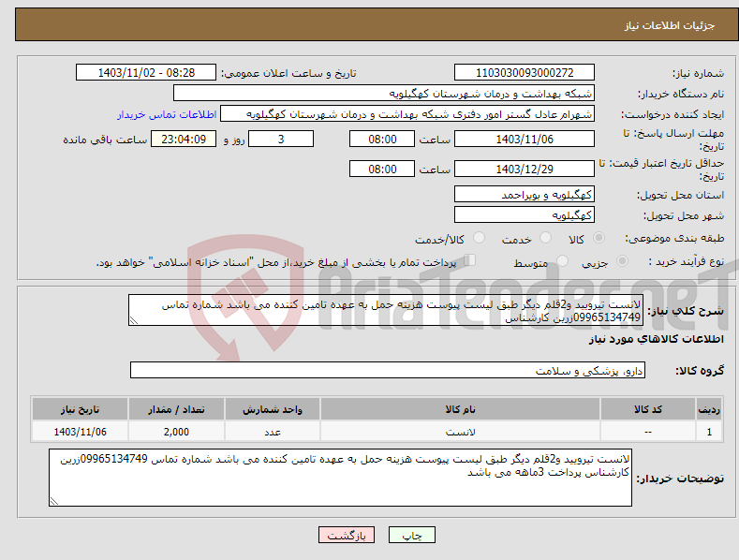
Task: Click the delivery city field کهگیلویه
Action: [525, 215]
